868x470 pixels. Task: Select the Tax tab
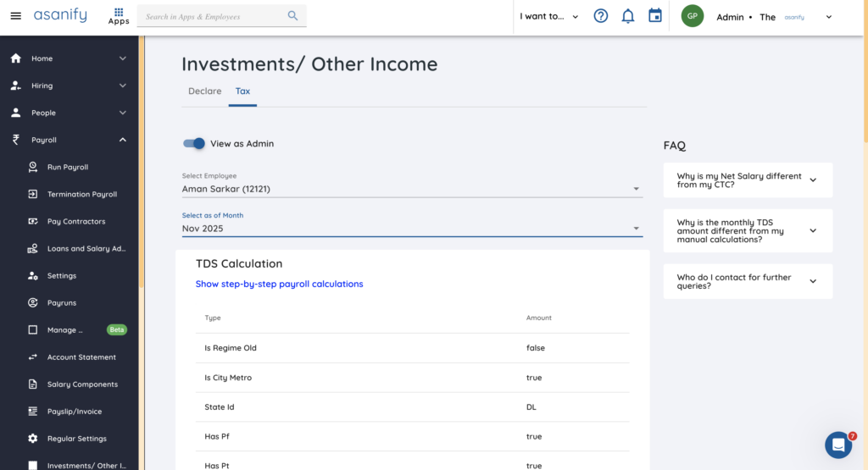tap(242, 91)
